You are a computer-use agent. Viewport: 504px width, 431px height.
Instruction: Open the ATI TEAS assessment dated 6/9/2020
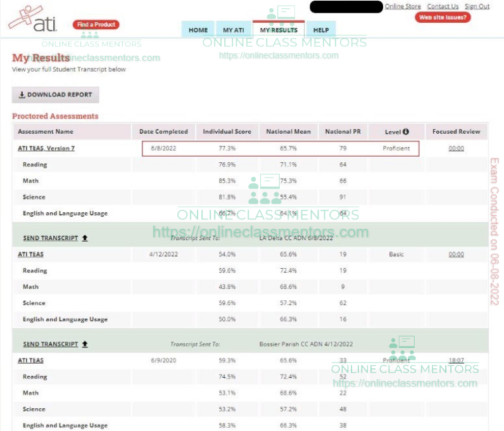31,360
